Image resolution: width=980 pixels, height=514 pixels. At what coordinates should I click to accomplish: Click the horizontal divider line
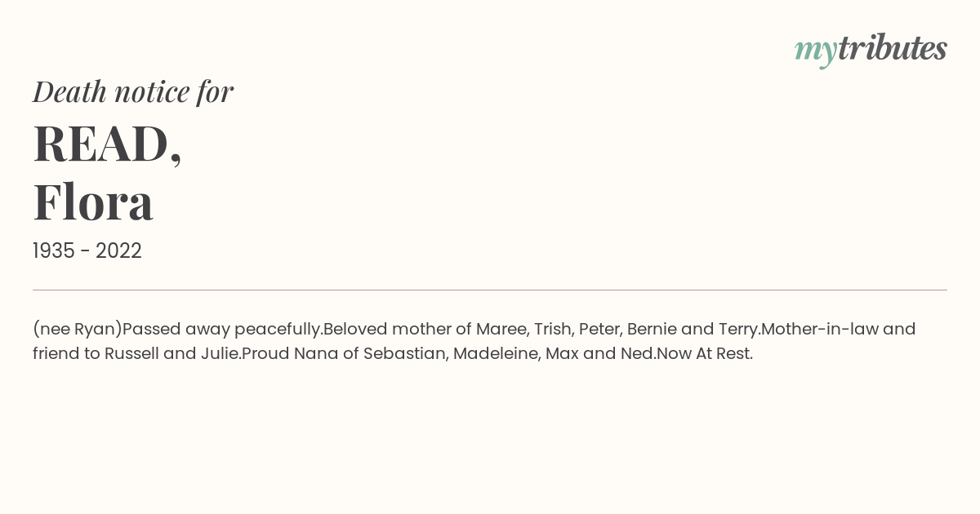(x=490, y=290)
